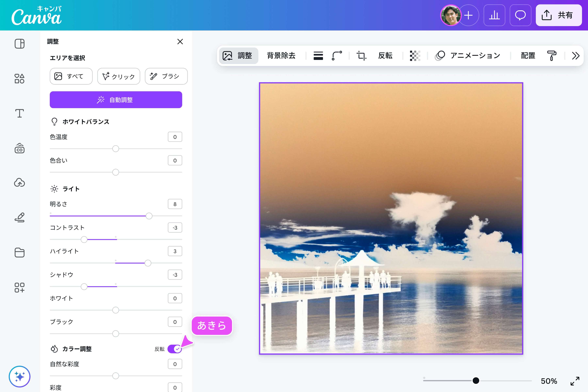Open the analytics chart icon
Screen dimensions: 588x392
494,15
